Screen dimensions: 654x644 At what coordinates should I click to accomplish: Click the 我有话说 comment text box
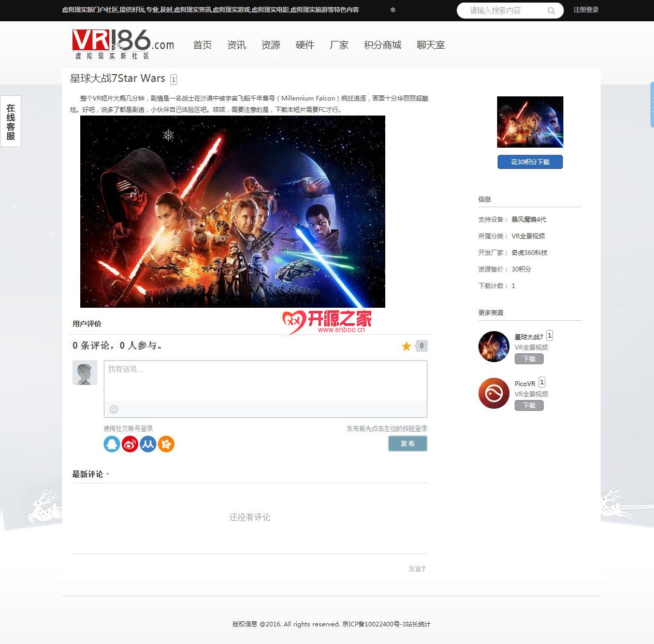[x=266, y=381]
